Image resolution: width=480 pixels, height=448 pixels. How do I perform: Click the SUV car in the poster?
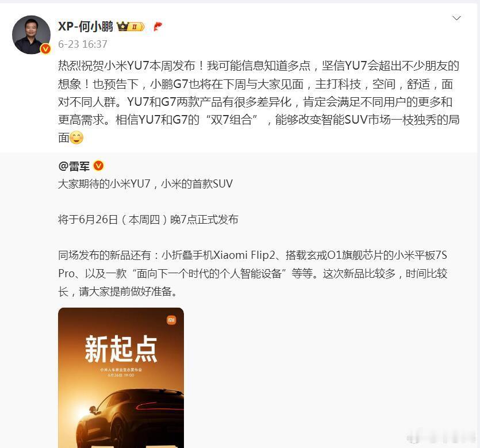click(129, 418)
